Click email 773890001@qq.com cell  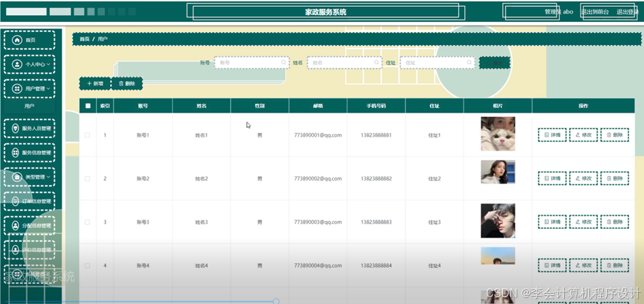pos(318,135)
